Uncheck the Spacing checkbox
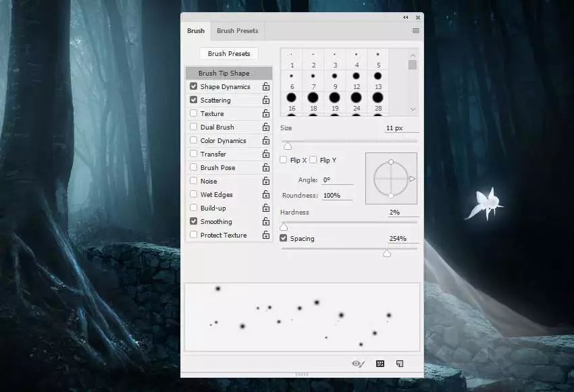The image size is (574, 392). click(x=284, y=238)
